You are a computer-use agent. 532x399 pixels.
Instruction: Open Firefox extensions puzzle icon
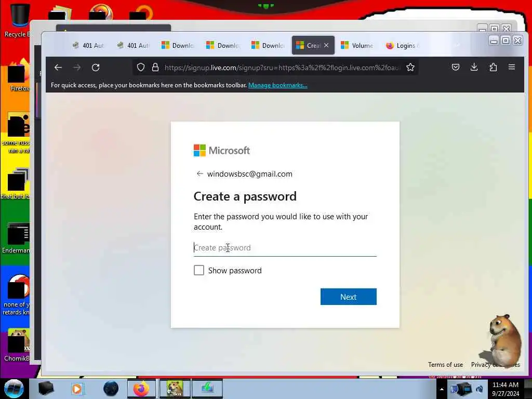point(493,67)
